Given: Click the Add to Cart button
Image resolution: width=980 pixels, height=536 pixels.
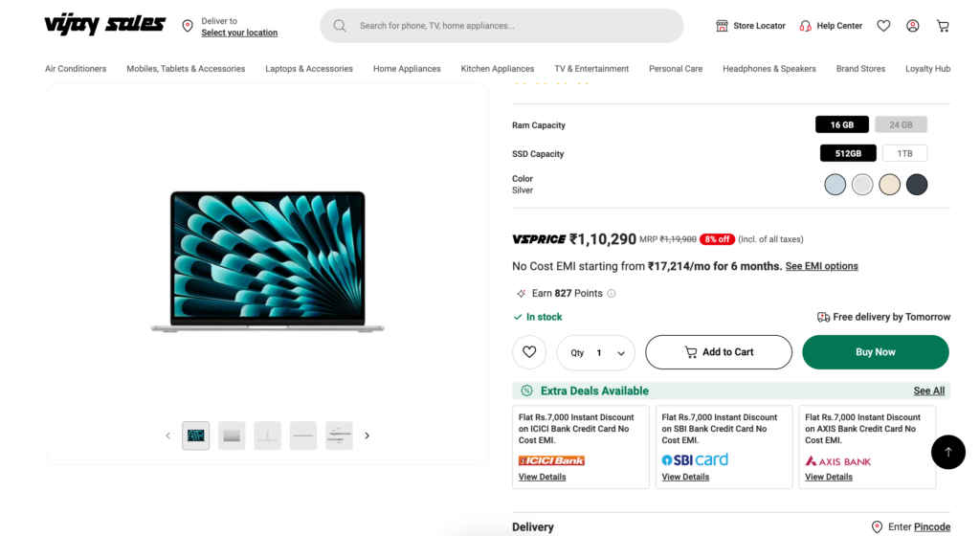Looking at the screenshot, I should pyautogui.click(x=719, y=352).
